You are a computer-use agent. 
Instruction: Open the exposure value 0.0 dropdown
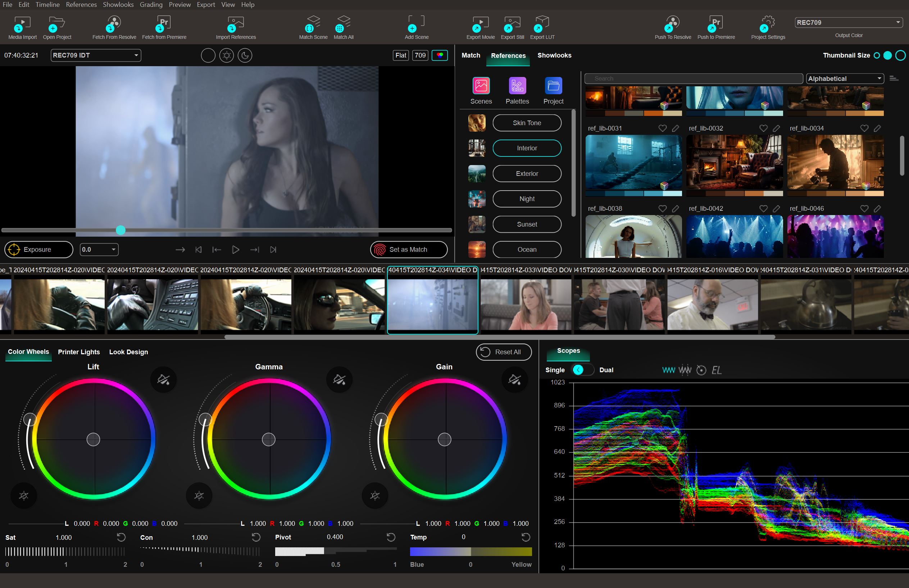[x=99, y=249]
